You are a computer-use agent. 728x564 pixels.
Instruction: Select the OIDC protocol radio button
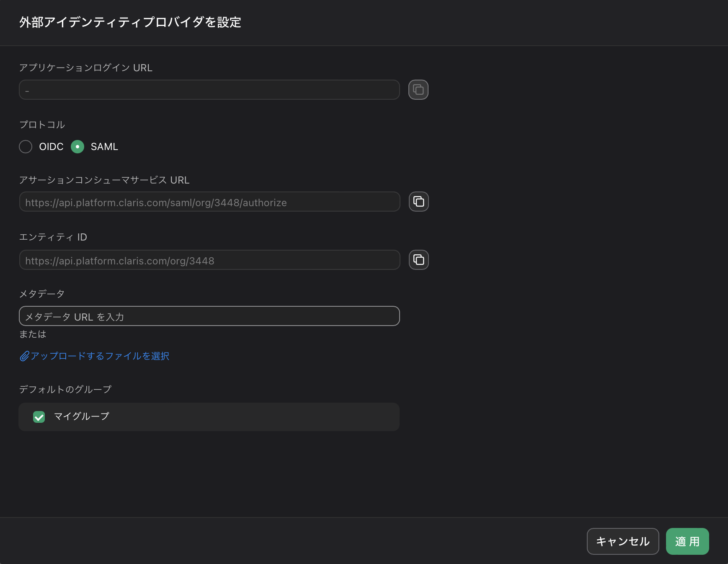tap(26, 147)
